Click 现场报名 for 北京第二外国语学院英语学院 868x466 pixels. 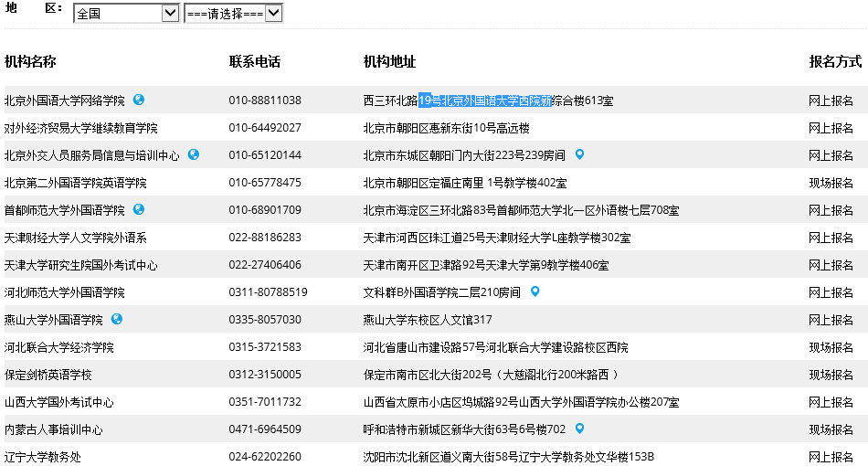click(x=831, y=183)
